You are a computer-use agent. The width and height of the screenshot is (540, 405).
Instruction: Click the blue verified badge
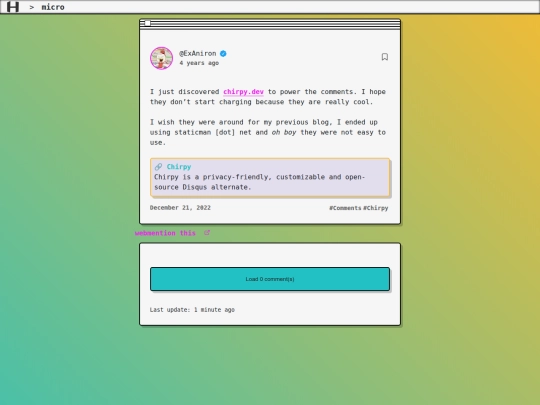223,53
